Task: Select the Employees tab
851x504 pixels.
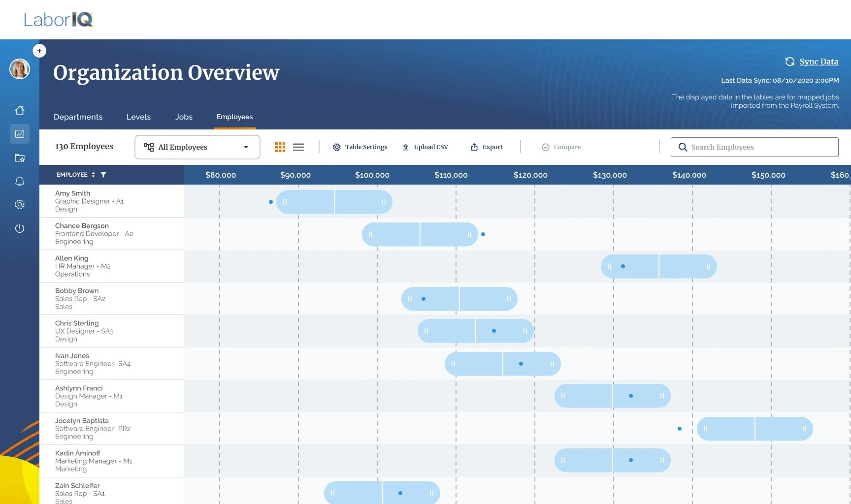Action: point(234,117)
